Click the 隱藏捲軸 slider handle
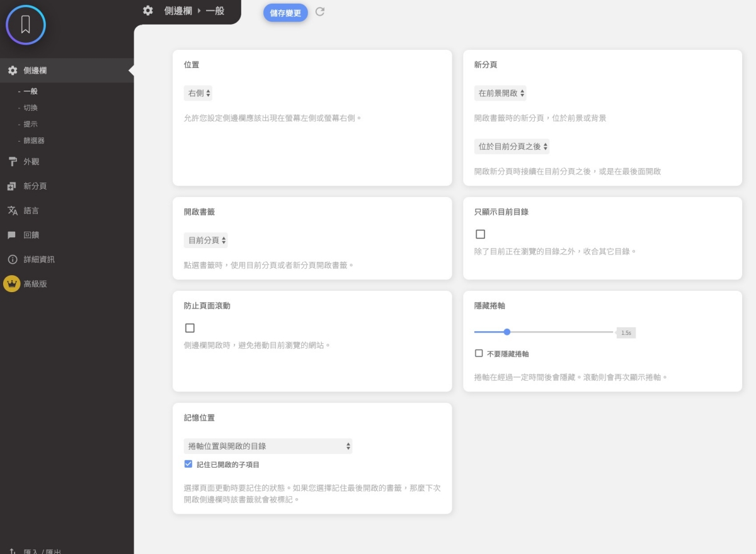The image size is (756, 554). point(507,332)
